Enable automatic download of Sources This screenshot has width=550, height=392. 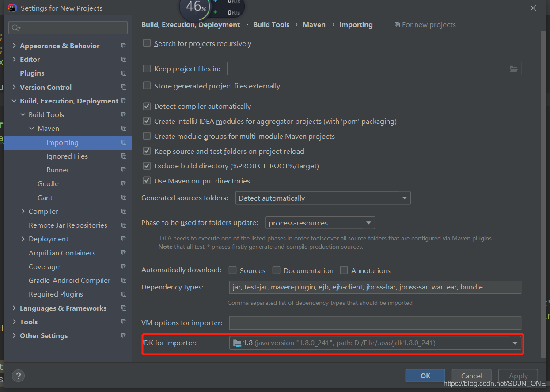(232, 270)
